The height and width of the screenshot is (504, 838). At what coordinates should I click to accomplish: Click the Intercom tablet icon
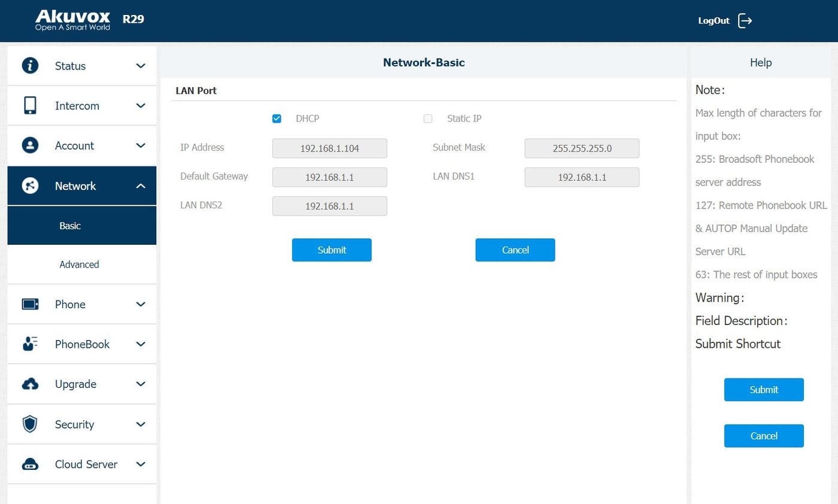coord(30,105)
